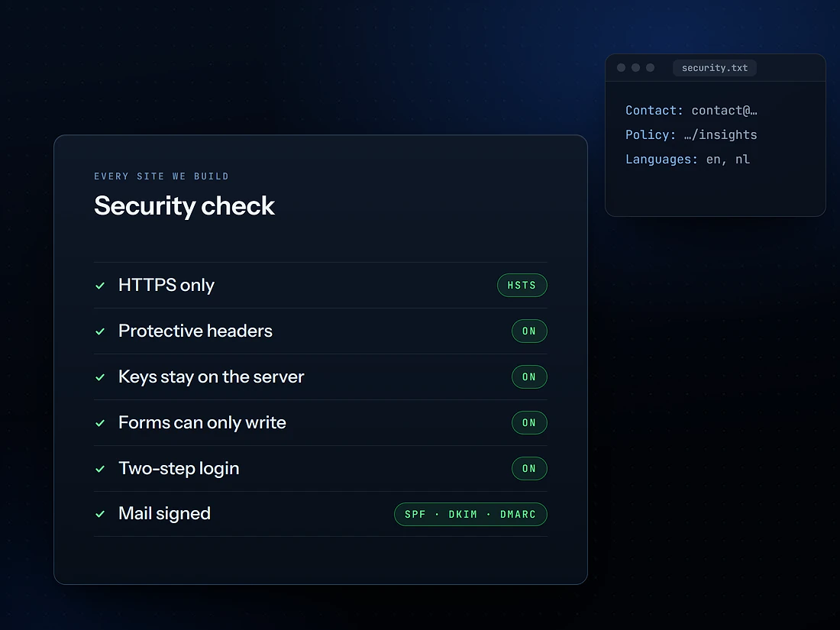Toggle the ON badge for Forms can only write

coord(529,423)
